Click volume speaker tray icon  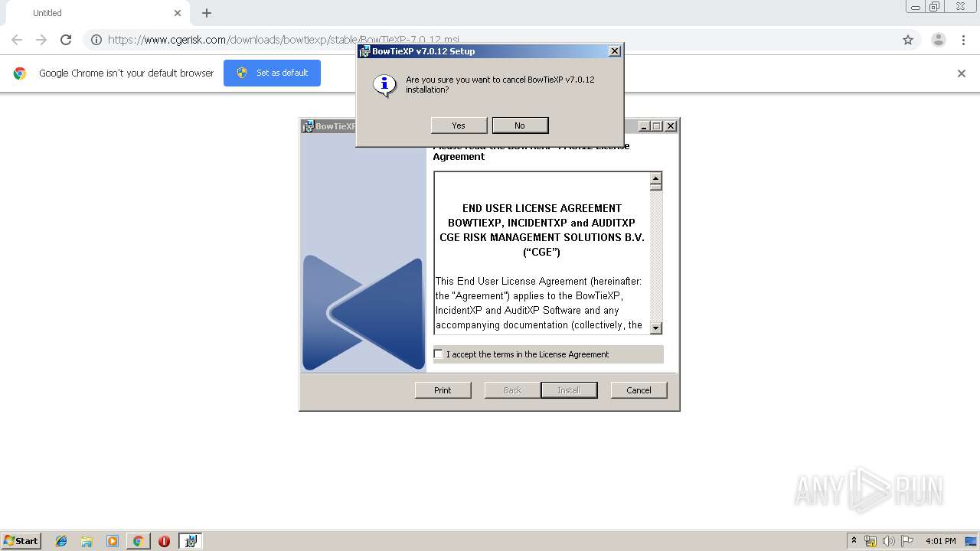pos(889,541)
